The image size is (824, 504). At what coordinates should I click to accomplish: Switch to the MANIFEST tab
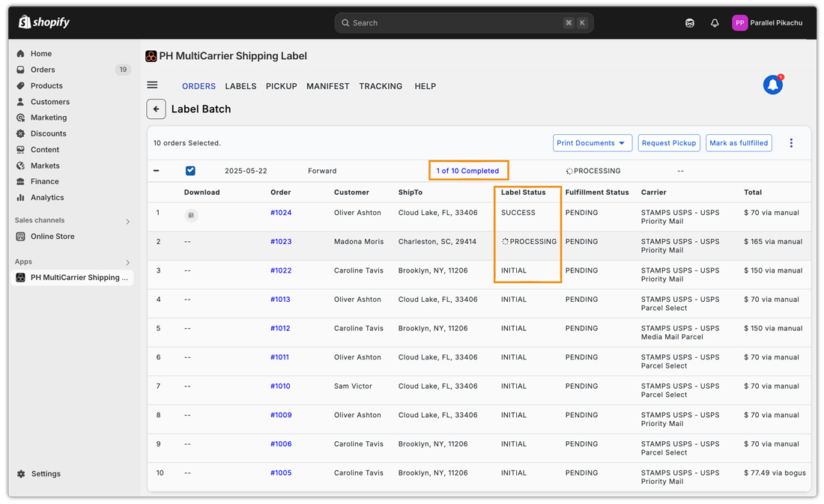(328, 86)
